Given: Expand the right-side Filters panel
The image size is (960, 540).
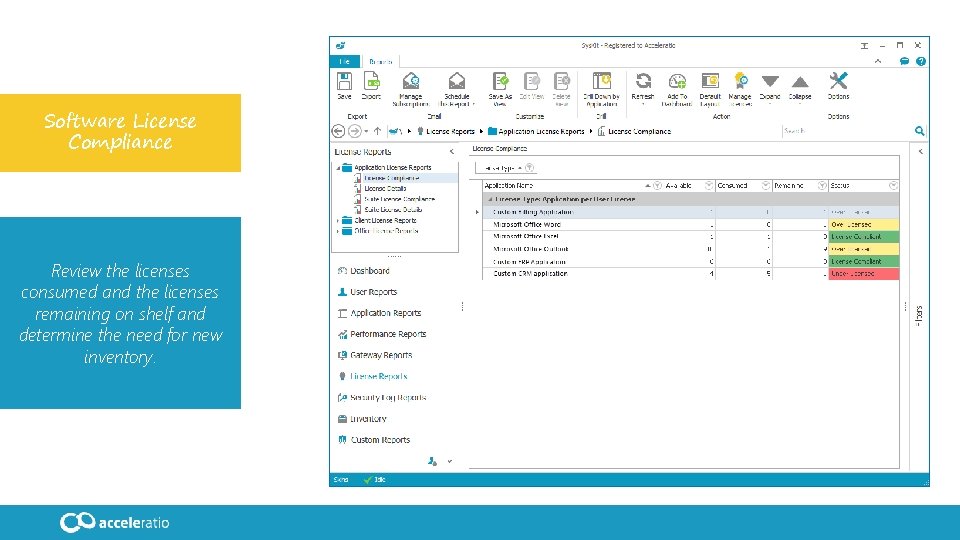Looking at the screenshot, I should pyautogui.click(x=920, y=152).
